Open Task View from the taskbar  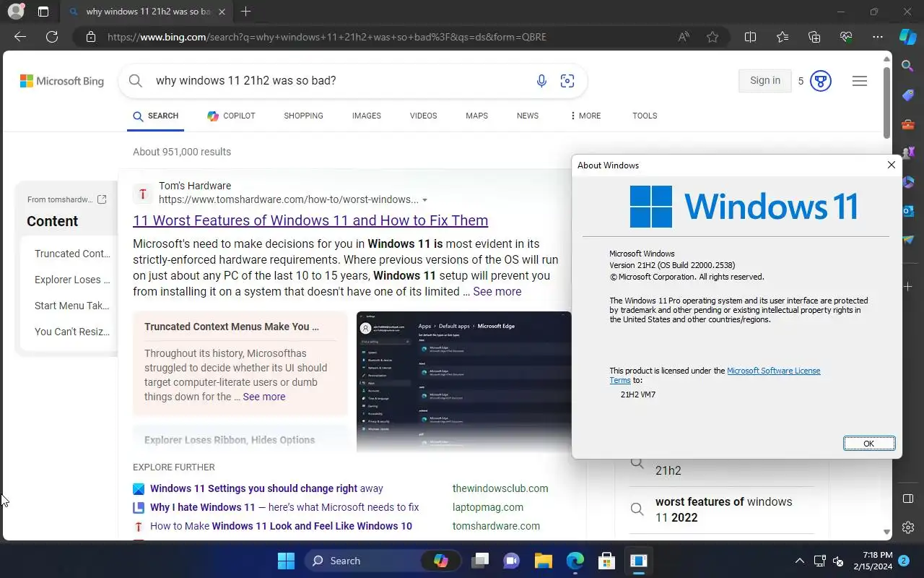[x=480, y=561]
